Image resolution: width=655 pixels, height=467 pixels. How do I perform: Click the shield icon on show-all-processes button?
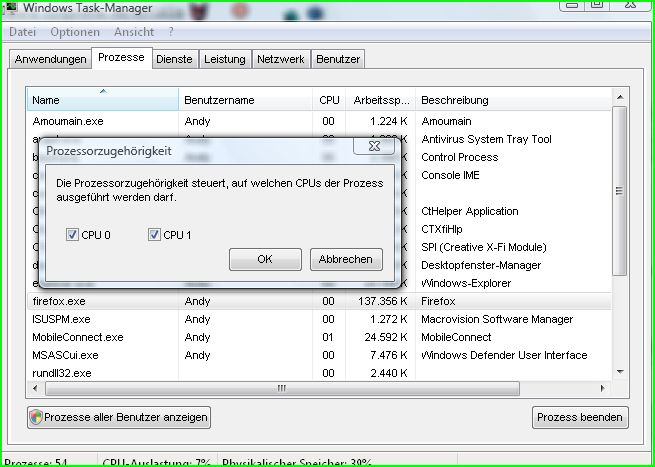36,417
